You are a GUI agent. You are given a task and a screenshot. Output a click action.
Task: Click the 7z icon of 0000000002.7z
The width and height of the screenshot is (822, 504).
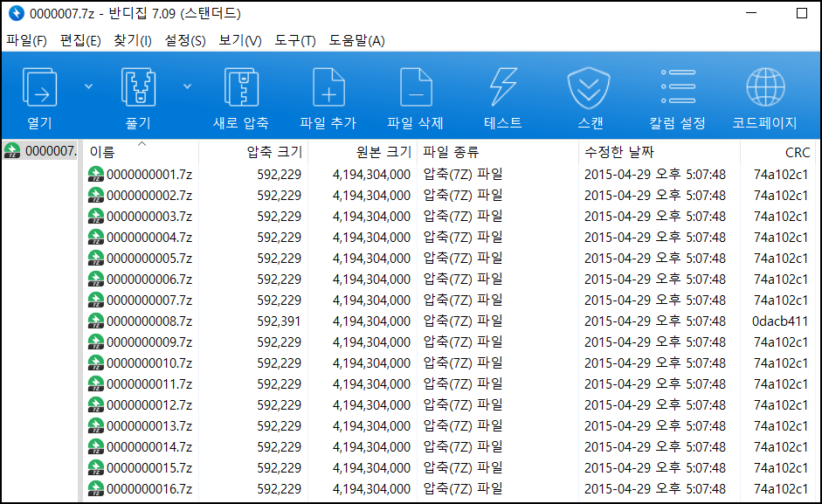95,195
